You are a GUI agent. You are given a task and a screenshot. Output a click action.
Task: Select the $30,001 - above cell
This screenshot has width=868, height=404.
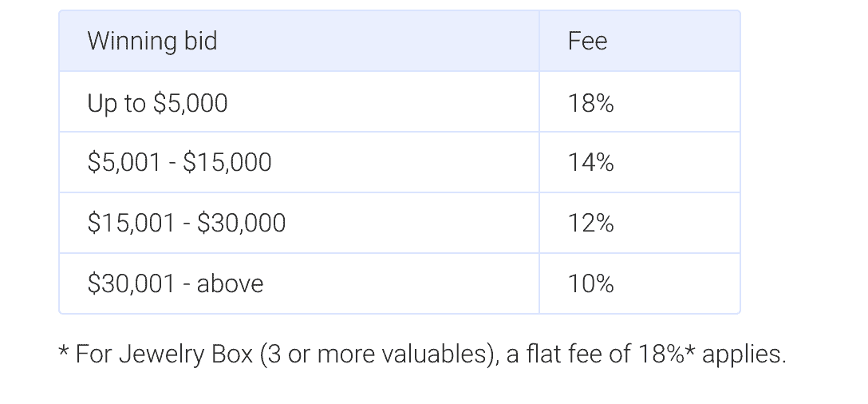(x=299, y=283)
